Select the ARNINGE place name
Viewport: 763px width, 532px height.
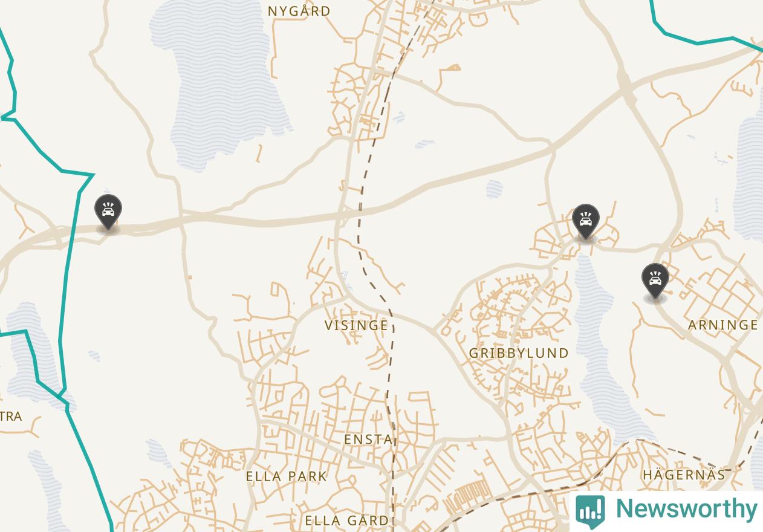click(x=723, y=325)
